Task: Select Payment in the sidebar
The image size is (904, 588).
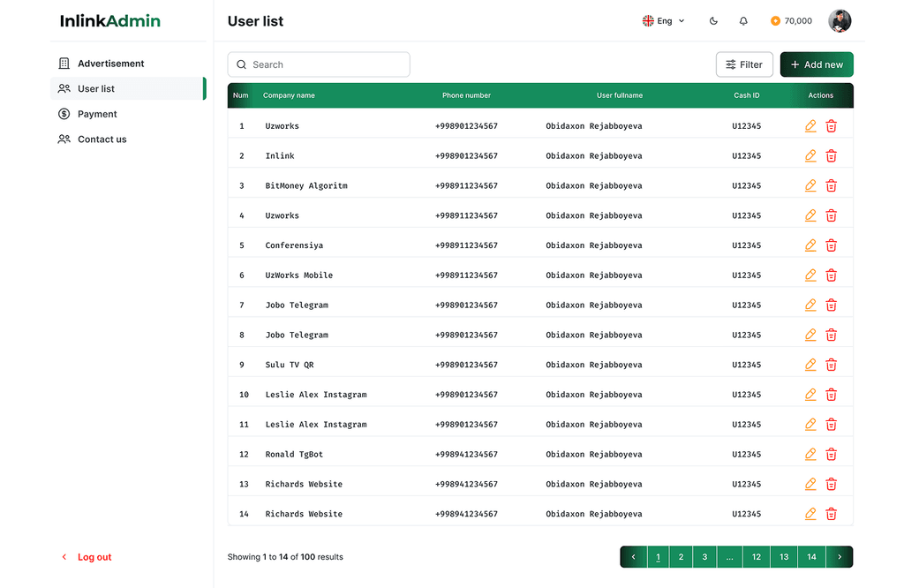Action: click(97, 114)
